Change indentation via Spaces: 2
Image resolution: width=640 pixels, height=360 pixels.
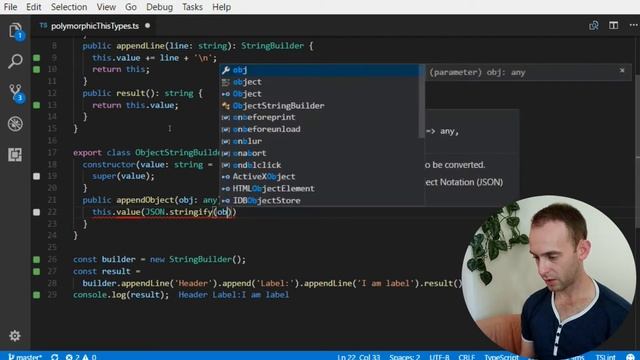tap(404, 357)
